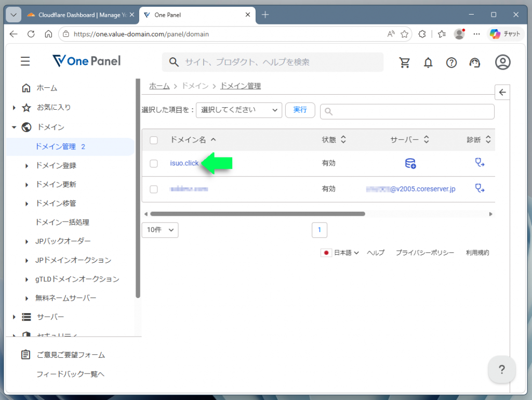Expand ドメイン登録 in the sidebar

click(26, 166)
